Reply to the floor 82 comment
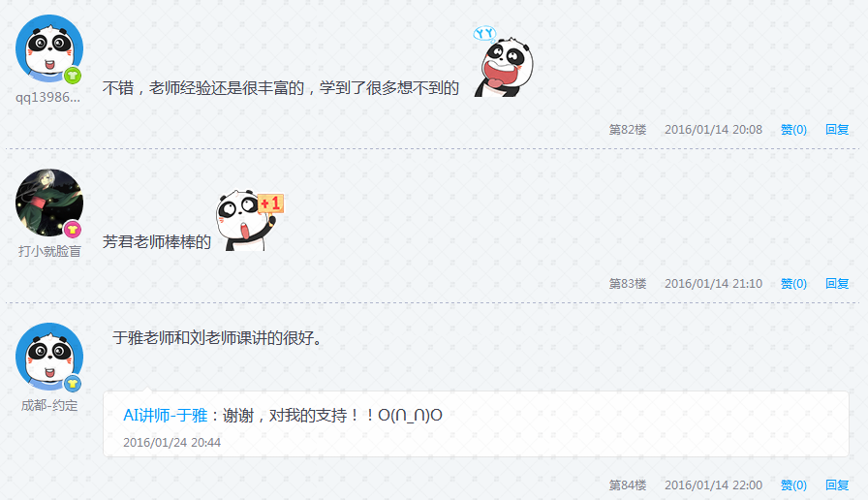 (x=836, y=130)
